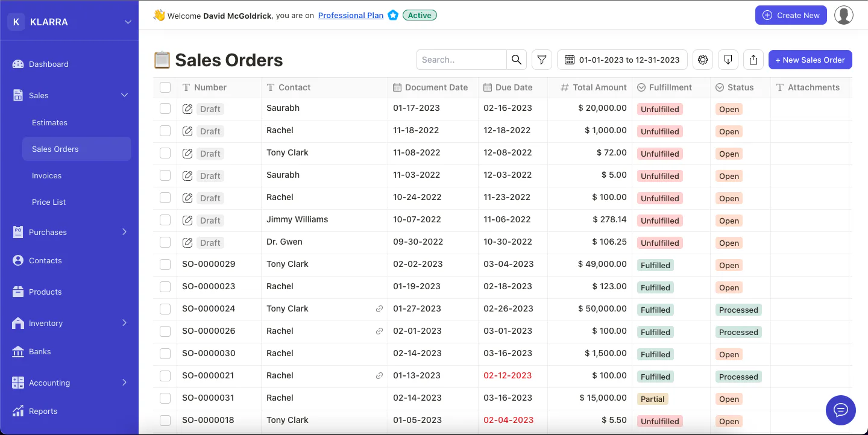Check the row for Jimmy Williams' draft order
The height and width of the screenshot is (435, 868).
click(165, 220)
